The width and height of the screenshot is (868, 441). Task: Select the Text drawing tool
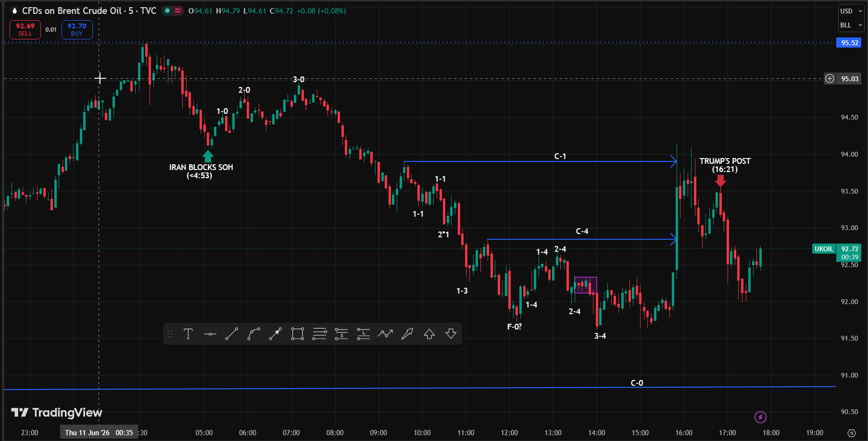(x=188, y=334)
